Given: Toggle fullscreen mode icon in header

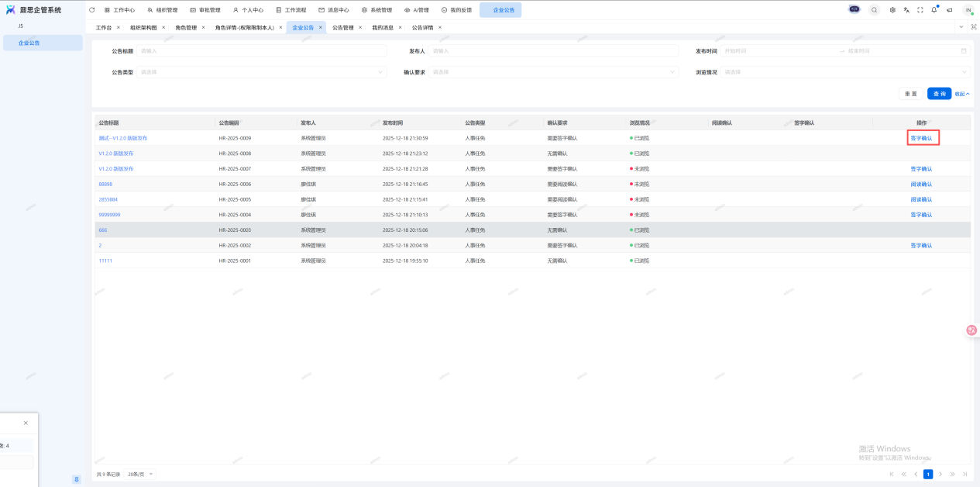Looking at the screenshot, I should [920, 10].
